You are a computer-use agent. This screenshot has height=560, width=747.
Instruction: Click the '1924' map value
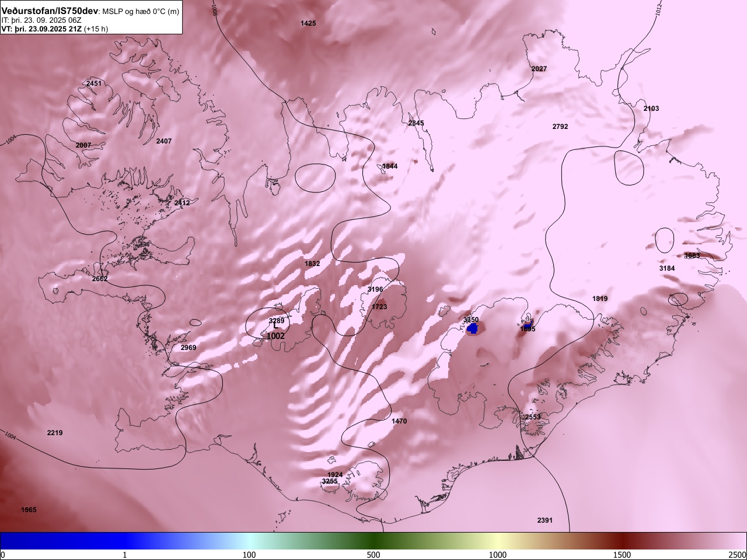(x=335, y=475)
